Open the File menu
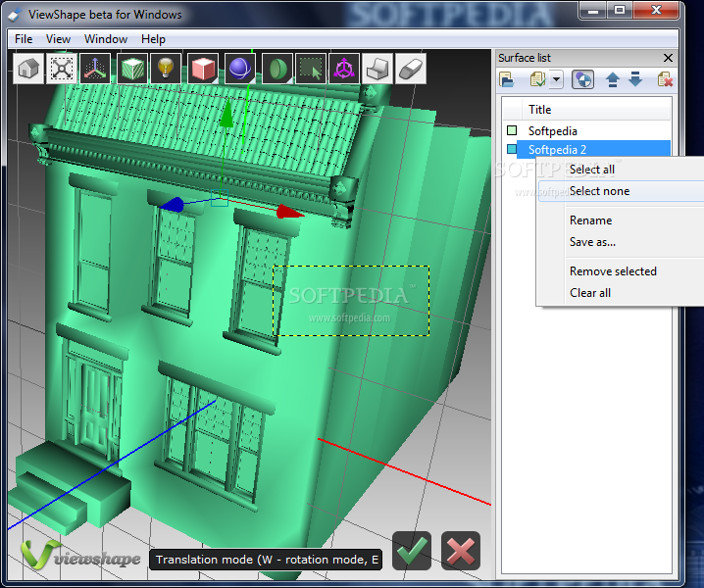Viewport: 704px width, 588px height. (24, 39)
